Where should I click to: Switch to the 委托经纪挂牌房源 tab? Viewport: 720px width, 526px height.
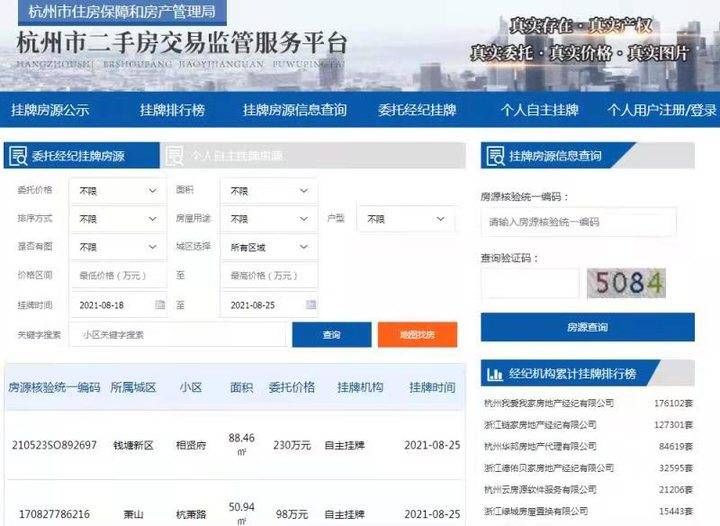82,156
